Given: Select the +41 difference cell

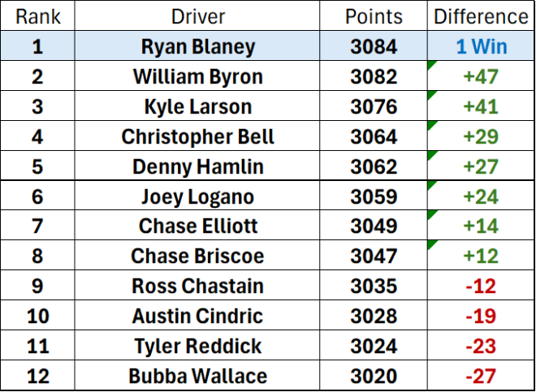Looking at the screenshot, I should (481, 107).
